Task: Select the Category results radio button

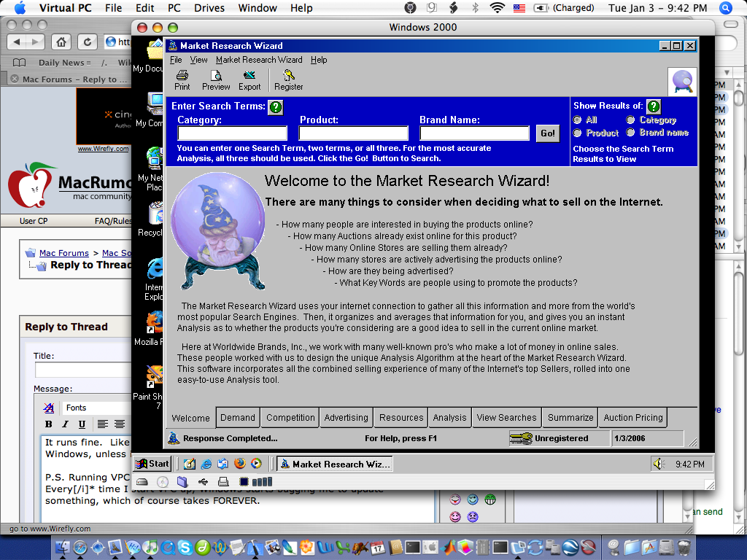Action: (x=631, y=120)
